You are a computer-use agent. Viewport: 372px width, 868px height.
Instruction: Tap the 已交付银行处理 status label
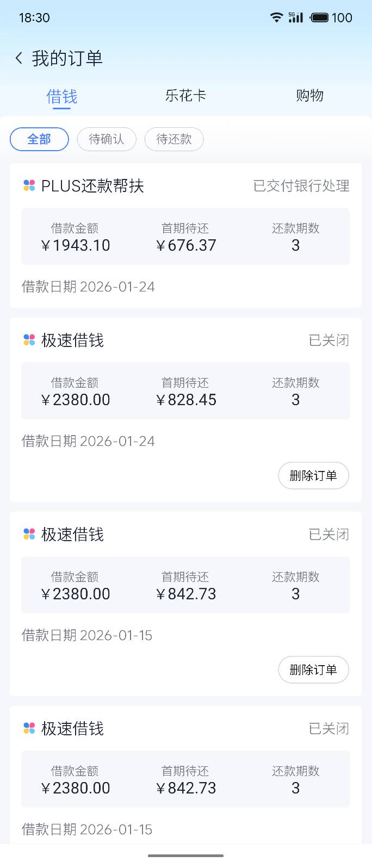coord(301,186)
